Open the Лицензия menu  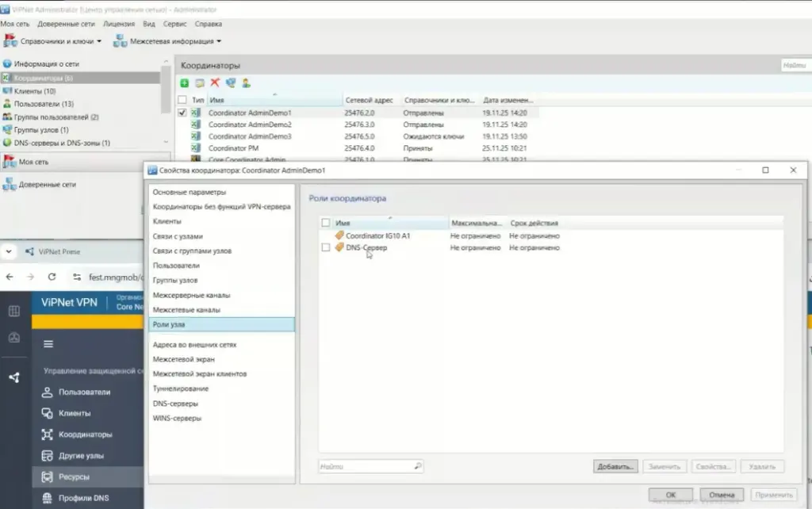pyautogui.click(x=119, y=24)
